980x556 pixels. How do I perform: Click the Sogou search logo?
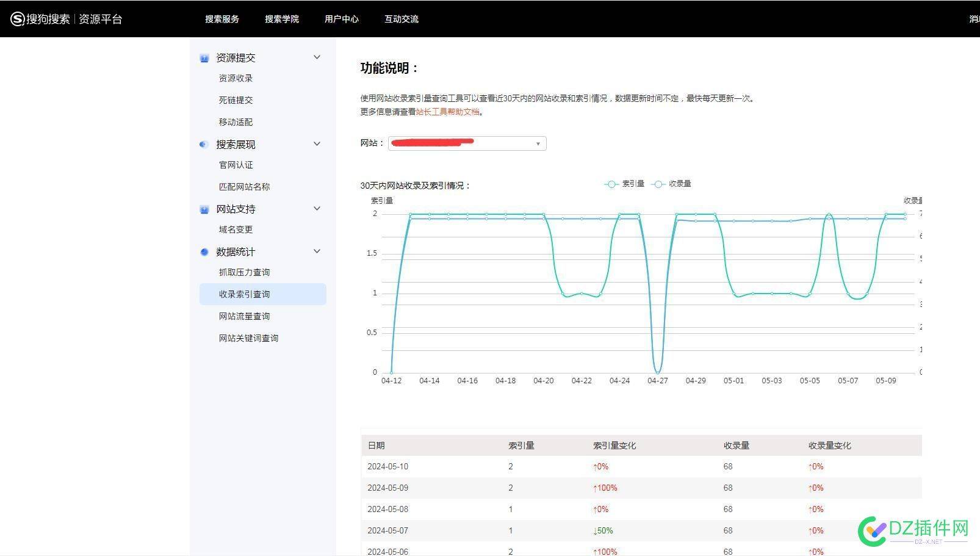[x=40, y=19]
